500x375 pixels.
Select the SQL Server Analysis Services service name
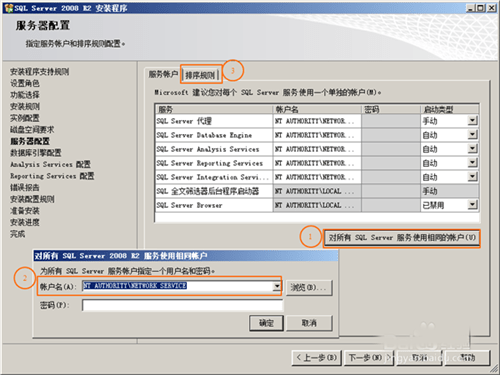click(x=208, y=149)
